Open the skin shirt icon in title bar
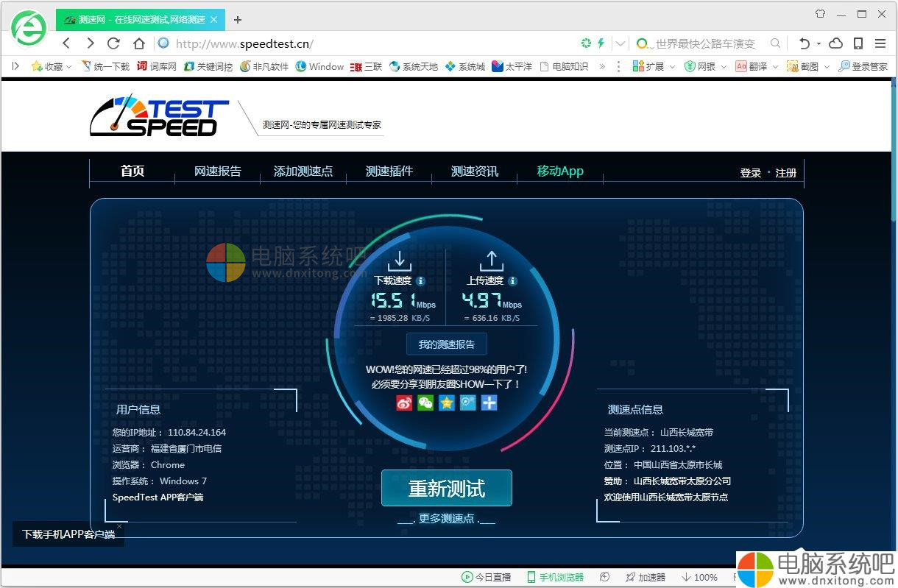The width and height of the screenshot is (898, 588). click(x=820, y=13)
